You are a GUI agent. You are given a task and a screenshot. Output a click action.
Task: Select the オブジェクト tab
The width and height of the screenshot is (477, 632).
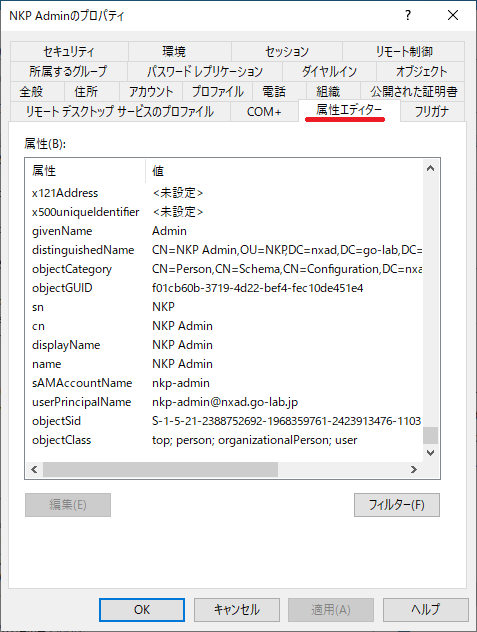coord(421,71)
